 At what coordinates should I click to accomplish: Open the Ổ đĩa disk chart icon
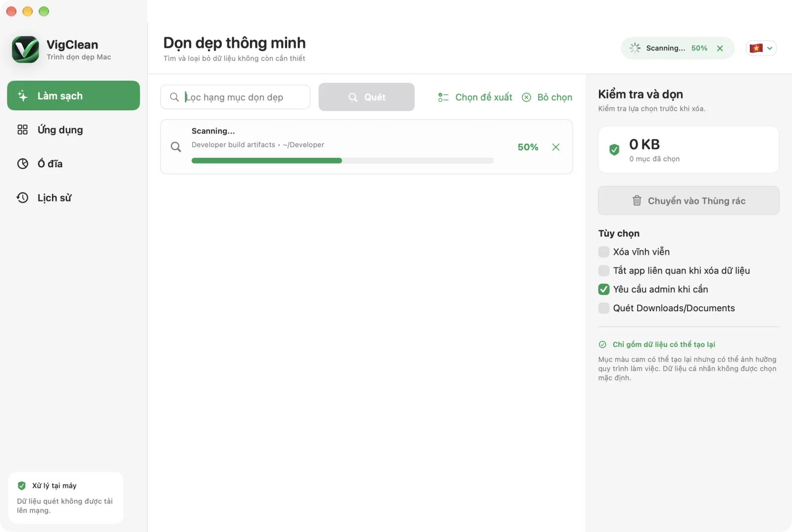(x=23, y=164)
